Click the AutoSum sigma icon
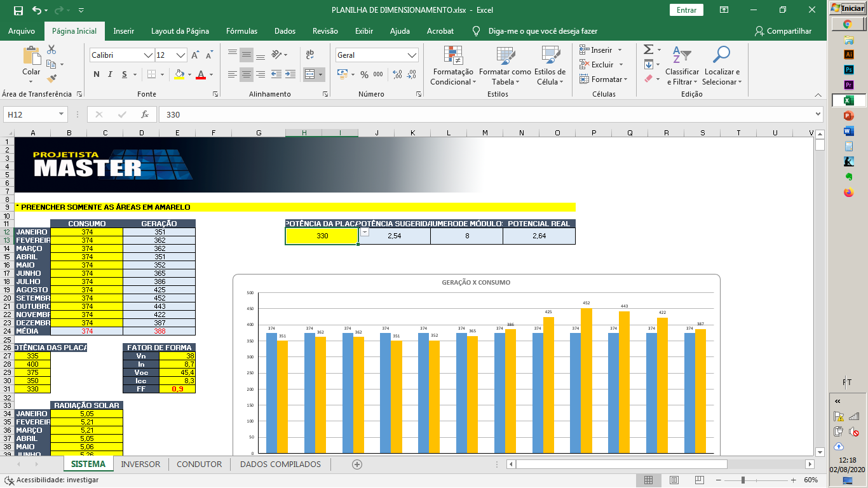868x488 pixels. click(648, 50)
